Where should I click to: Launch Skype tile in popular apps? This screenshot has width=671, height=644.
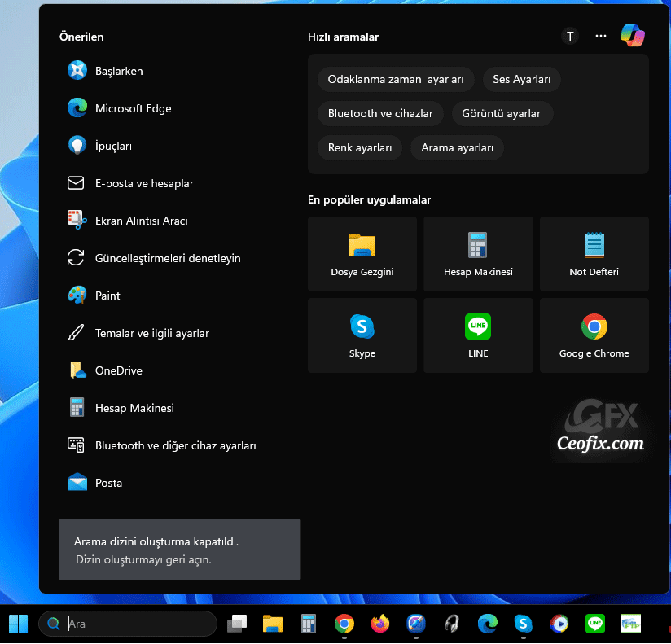(x=362, y=335)
